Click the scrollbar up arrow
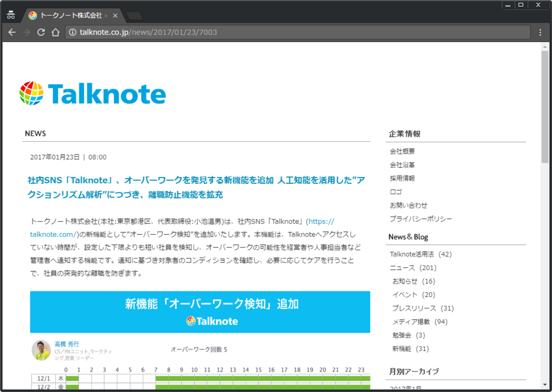 tap(545, 46)
